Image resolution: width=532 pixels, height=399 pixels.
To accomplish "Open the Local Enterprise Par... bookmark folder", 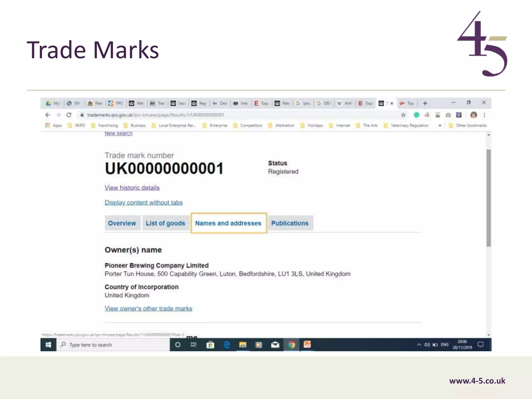I will (174, 125).
